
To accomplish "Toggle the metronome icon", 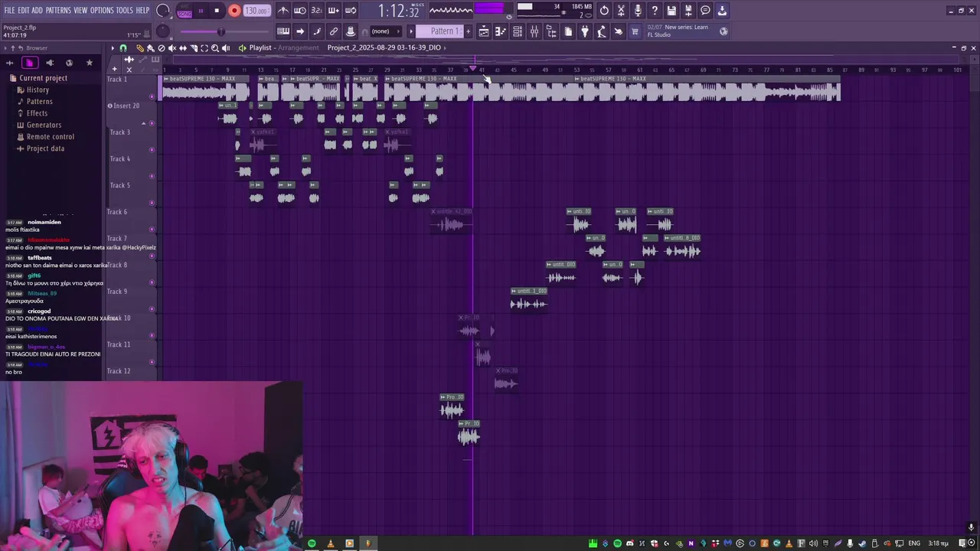I will (x=283, y=11).
